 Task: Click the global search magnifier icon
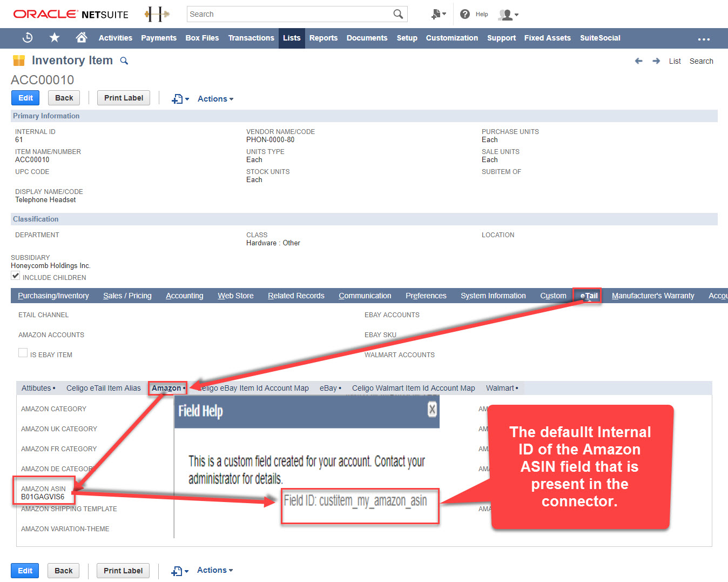[x=398, y=14]
